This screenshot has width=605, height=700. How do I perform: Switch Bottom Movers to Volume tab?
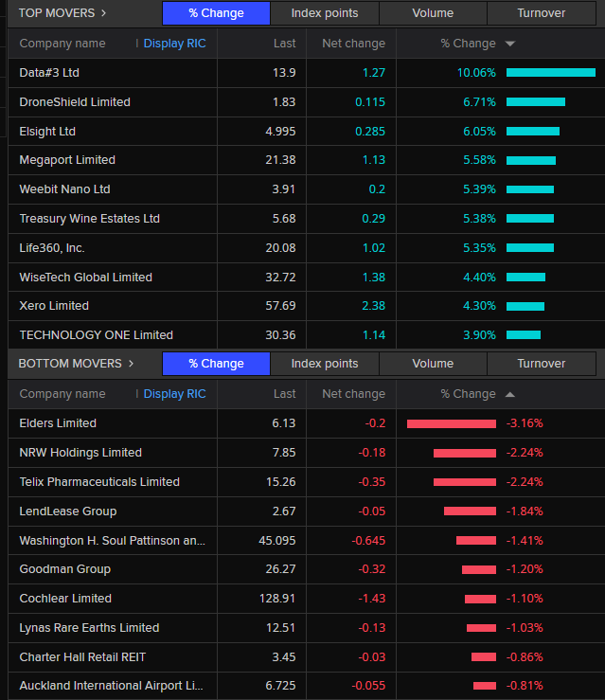pos(433,364)
